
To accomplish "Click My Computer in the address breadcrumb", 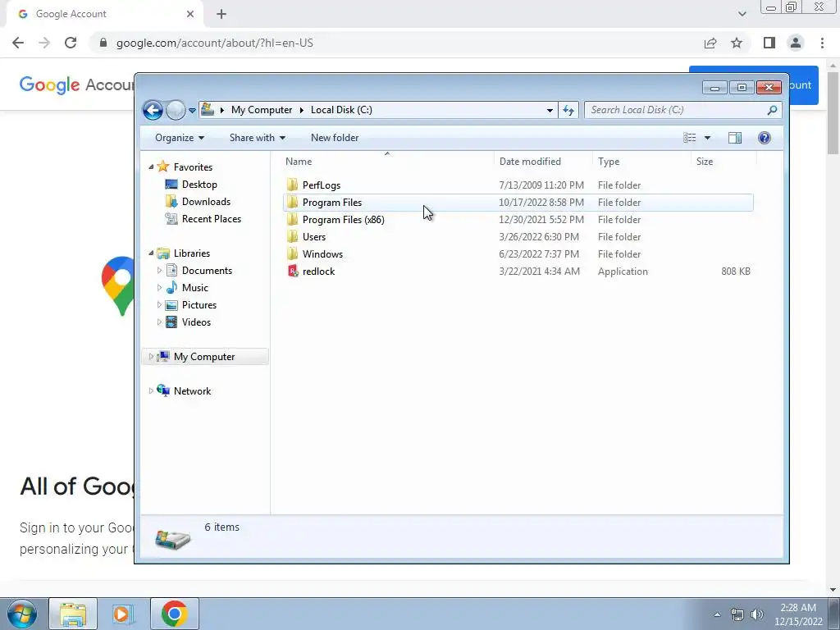I will pos(262,110).
